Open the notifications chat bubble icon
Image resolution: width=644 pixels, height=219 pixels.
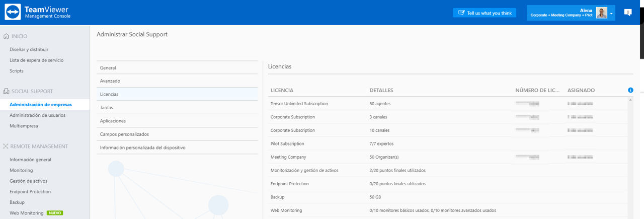(x=627, y=12)
